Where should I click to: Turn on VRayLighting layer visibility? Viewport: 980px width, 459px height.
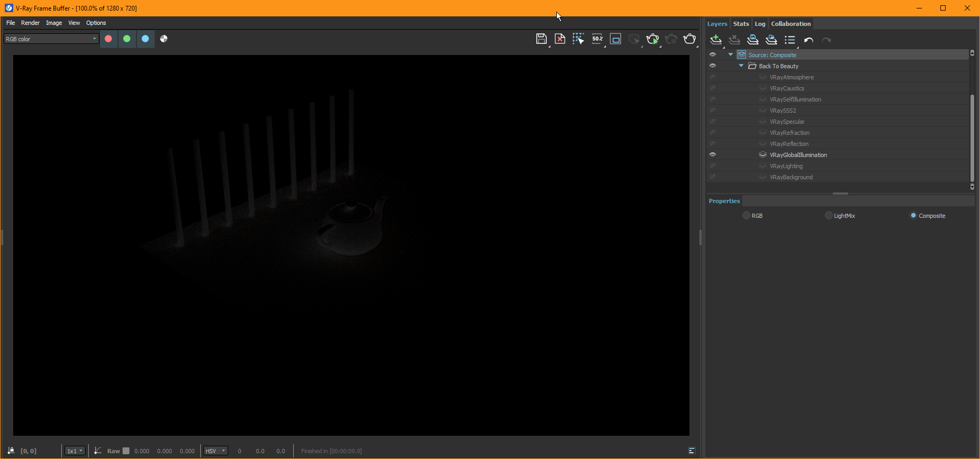[713, 166]
